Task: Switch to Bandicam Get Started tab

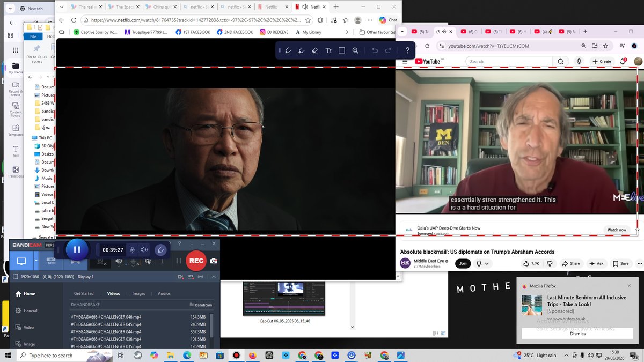Action: 84,293
